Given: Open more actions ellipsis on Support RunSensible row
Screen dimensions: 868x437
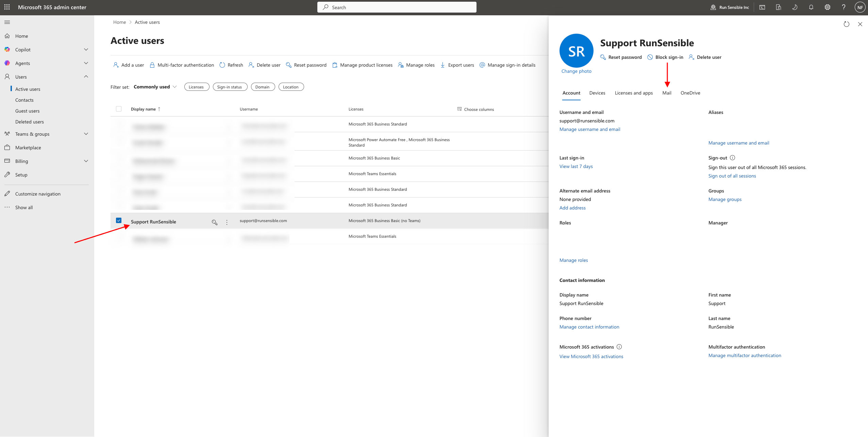Looking at the screenshot, I should [227, 222].
